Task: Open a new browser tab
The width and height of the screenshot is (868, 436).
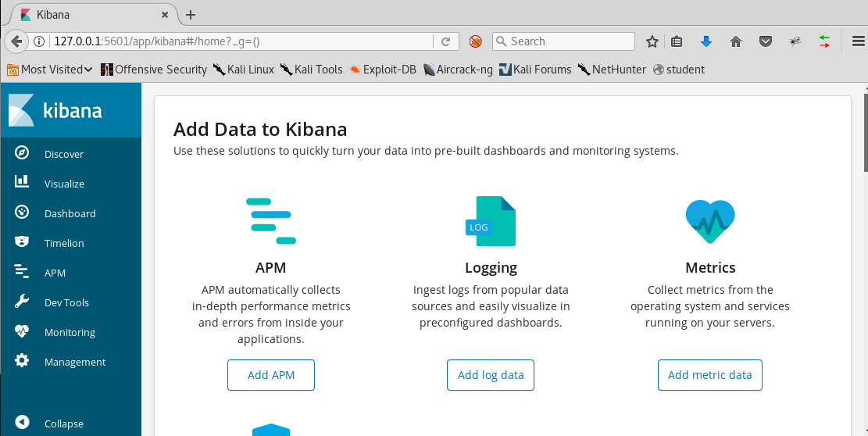Action: 191,15
